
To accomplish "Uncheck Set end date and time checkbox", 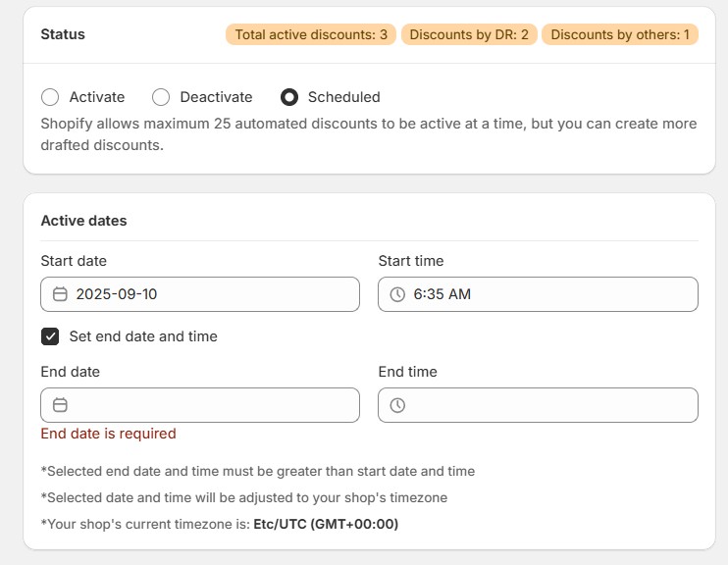I will point(50,336).
